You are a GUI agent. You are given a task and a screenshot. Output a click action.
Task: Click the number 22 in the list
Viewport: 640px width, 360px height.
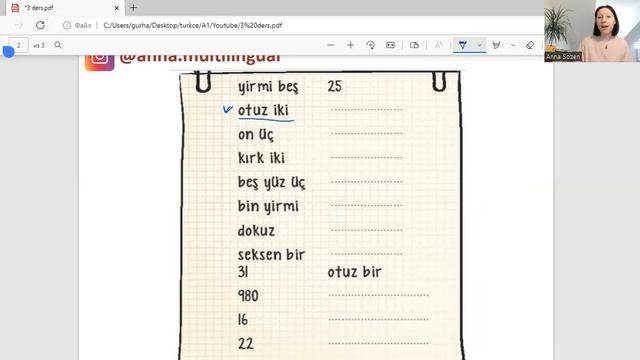pos(246,343)
